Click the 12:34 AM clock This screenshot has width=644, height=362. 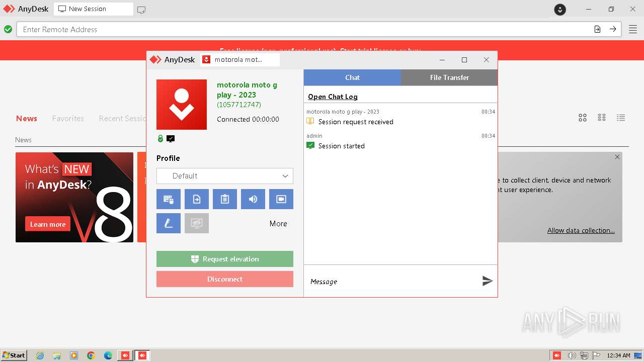(618, 355)
